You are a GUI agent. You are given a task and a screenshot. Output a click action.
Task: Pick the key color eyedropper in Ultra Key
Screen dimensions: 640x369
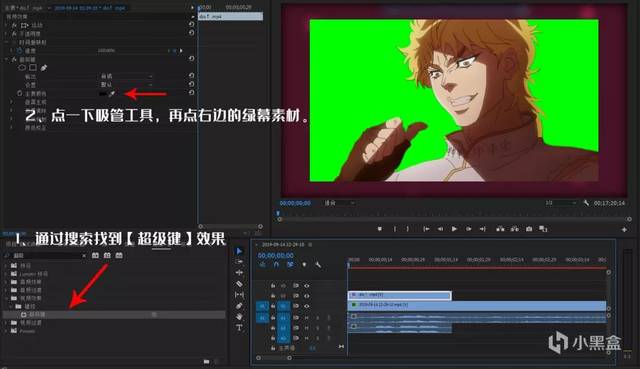point(112,94)
